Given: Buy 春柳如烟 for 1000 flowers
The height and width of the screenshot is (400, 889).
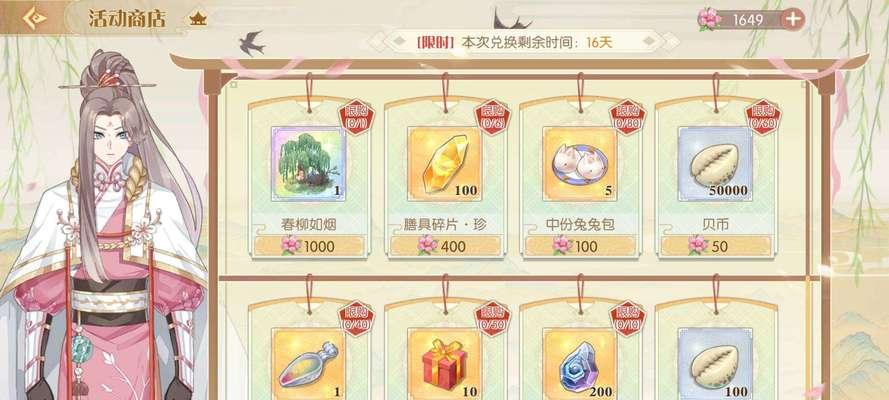Looking at the screenshot, I should (309, 246).
